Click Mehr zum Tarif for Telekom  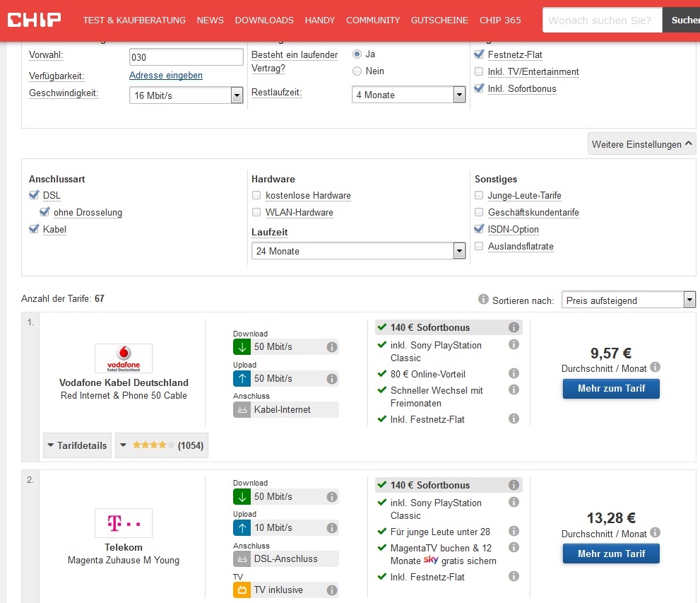tap(611, 554)
